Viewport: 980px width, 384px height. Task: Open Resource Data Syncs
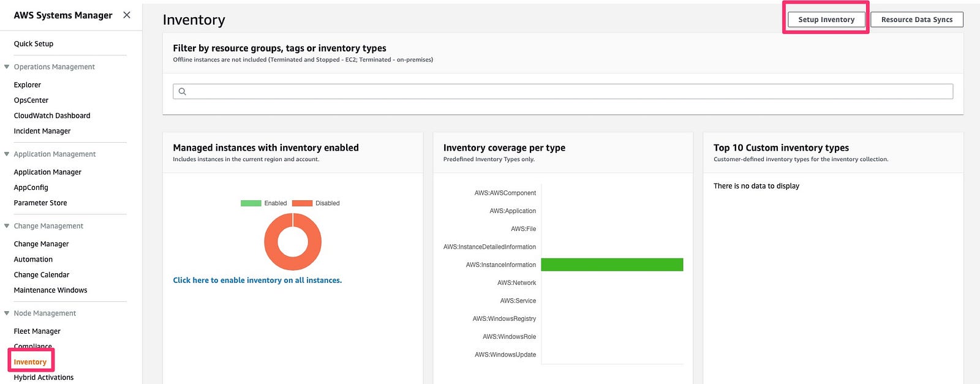coord(917,20)
